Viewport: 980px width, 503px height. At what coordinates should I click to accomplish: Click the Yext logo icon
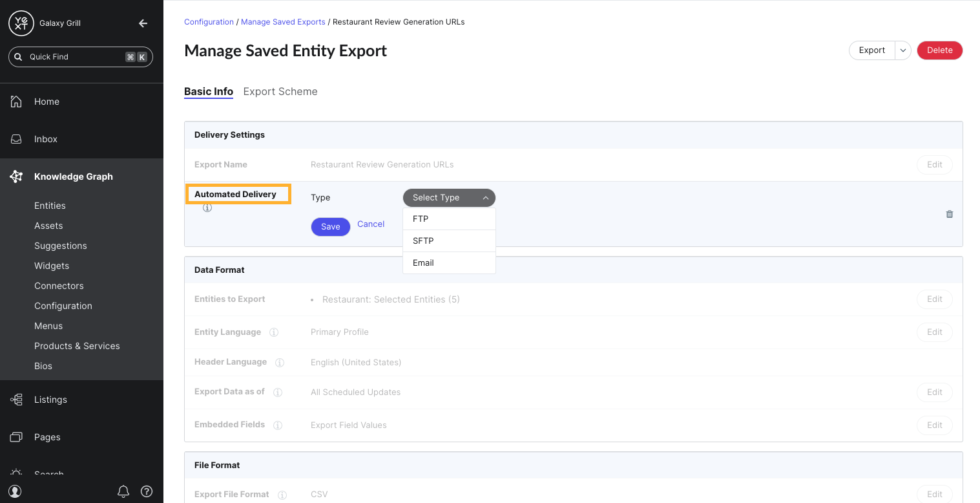[x=21, y=23]
